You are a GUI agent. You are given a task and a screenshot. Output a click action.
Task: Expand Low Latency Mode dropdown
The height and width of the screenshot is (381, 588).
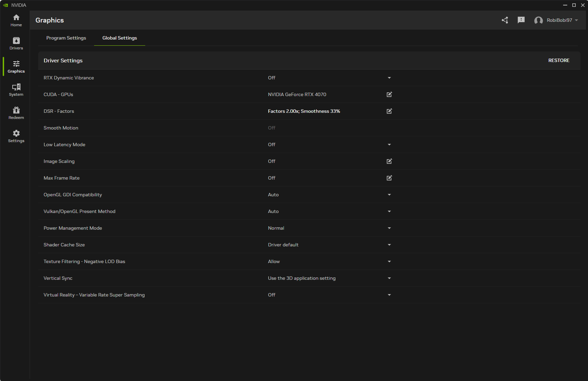pyautogui.click(x=389, y=144)
